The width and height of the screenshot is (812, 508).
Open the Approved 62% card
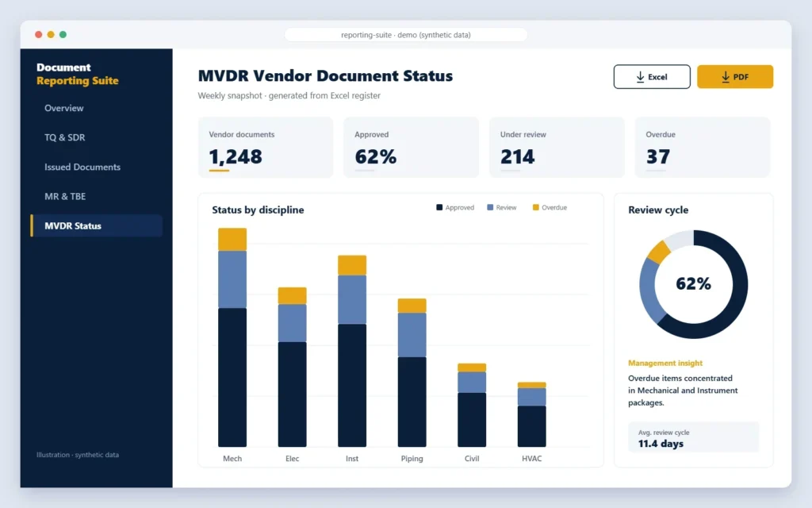412,147
